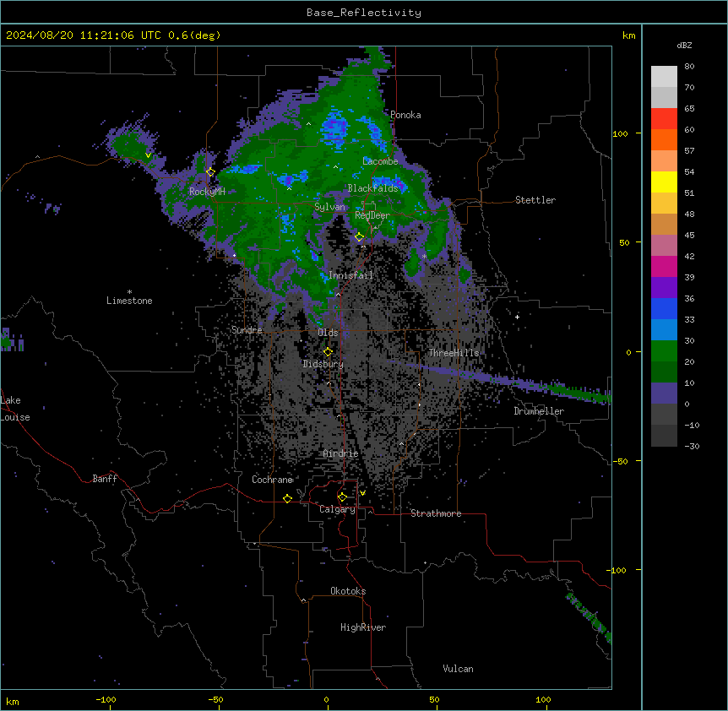728x711 pixels.
Task: Click the Okotoks city label
Action: pos(348,591)
